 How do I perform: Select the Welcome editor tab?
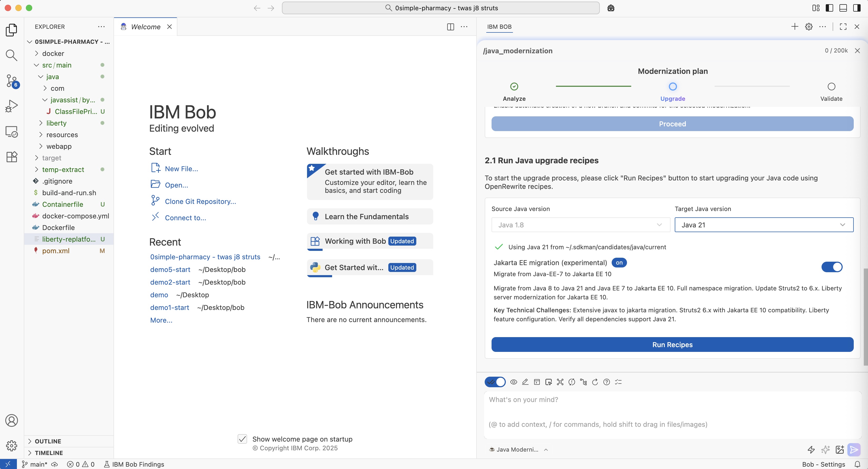click(145, 27)
